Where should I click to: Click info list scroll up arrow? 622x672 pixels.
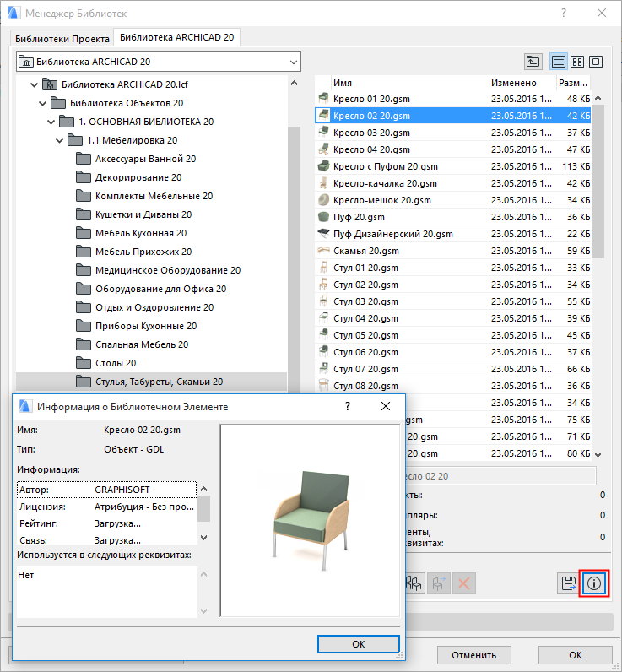click(x=204, y=489)
